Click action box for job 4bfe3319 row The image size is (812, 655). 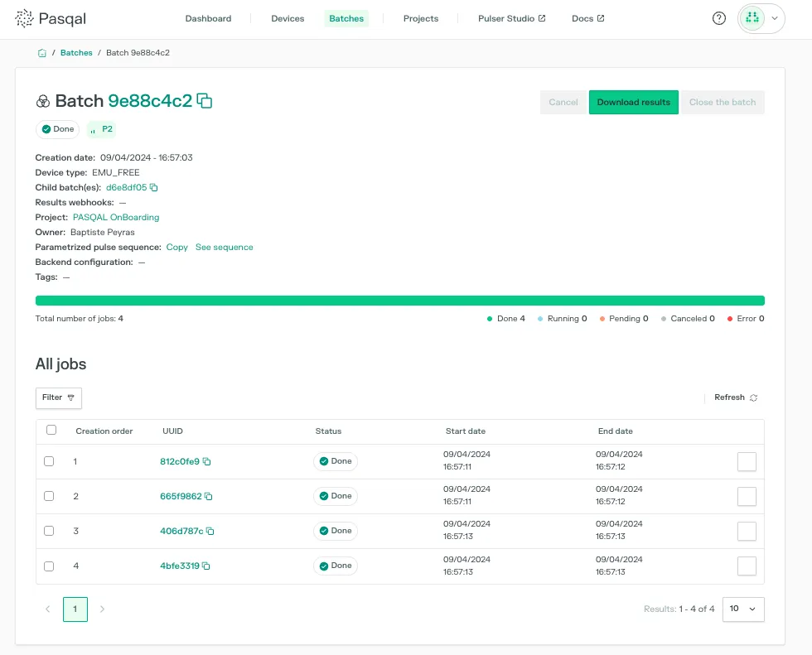point(747,566)
